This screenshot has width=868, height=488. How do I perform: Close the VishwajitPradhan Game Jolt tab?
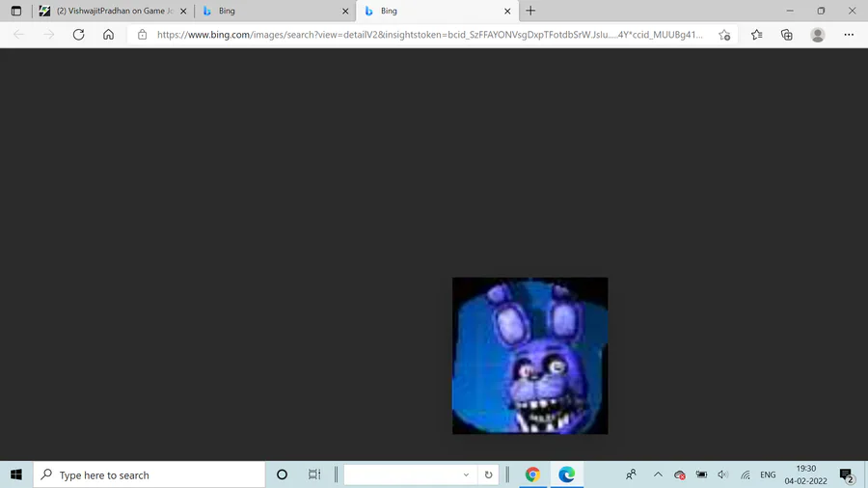[183, 11]
